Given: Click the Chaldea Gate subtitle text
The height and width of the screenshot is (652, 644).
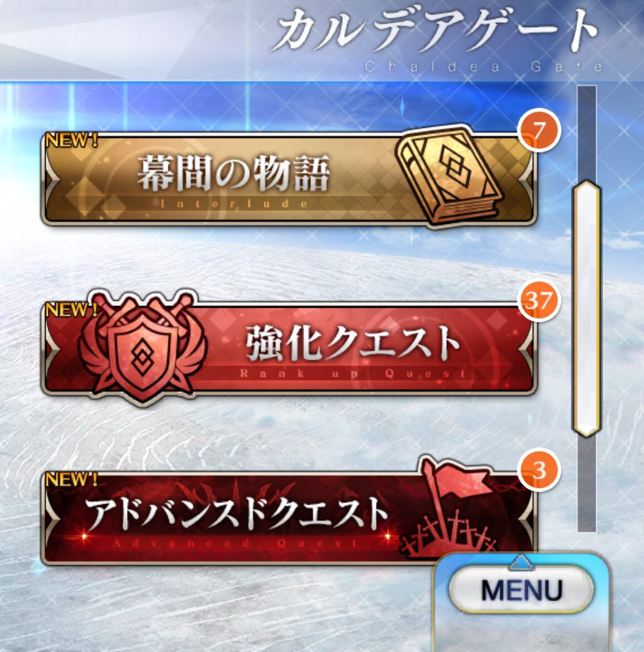Looking at the screenshot, I should (x=484, y=66).
